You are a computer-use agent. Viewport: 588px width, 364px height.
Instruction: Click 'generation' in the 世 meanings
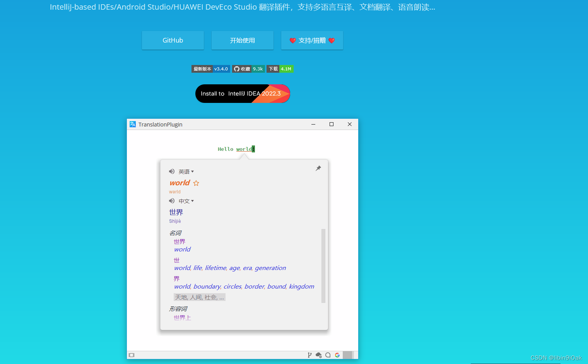[x=270, y=268]
